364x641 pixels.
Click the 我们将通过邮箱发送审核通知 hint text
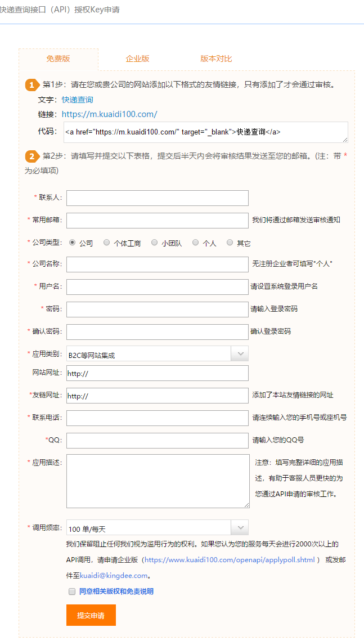click(x=296, y=220)
